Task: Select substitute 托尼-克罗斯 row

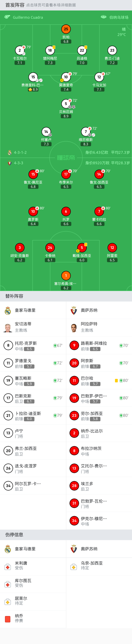Action: coord(33,345)
